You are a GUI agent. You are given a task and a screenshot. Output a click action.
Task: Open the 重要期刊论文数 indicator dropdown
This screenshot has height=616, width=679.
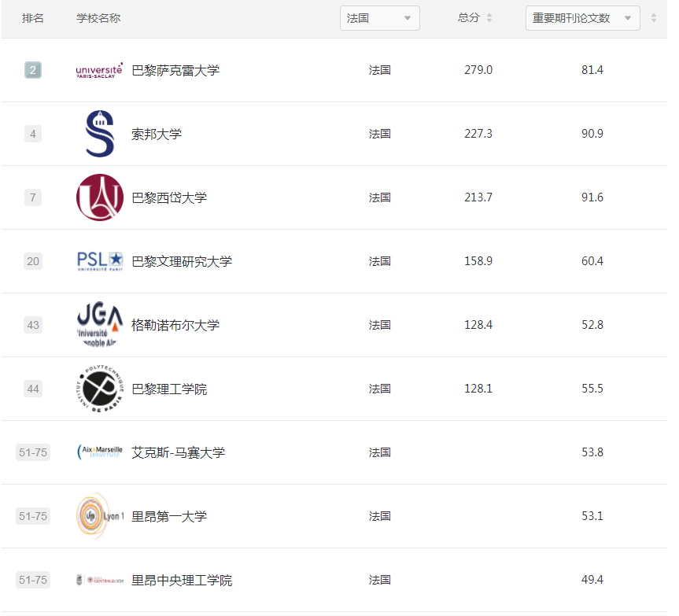(x=582, y=17)
